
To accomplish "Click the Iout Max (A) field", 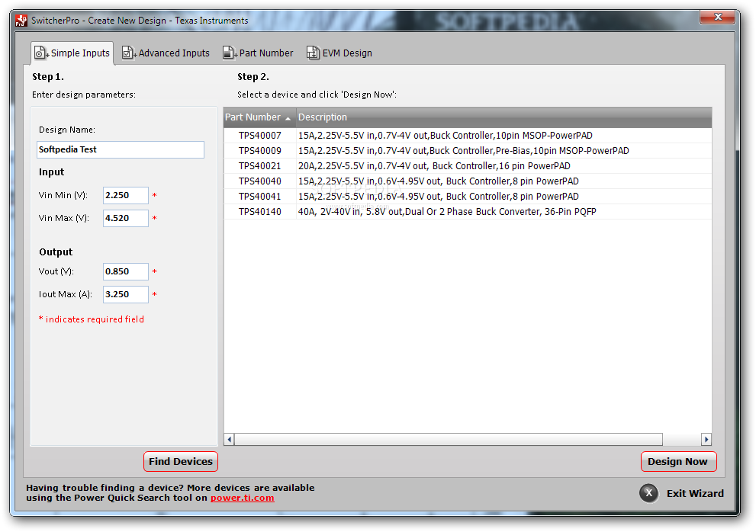I will (x=125, y=294).
